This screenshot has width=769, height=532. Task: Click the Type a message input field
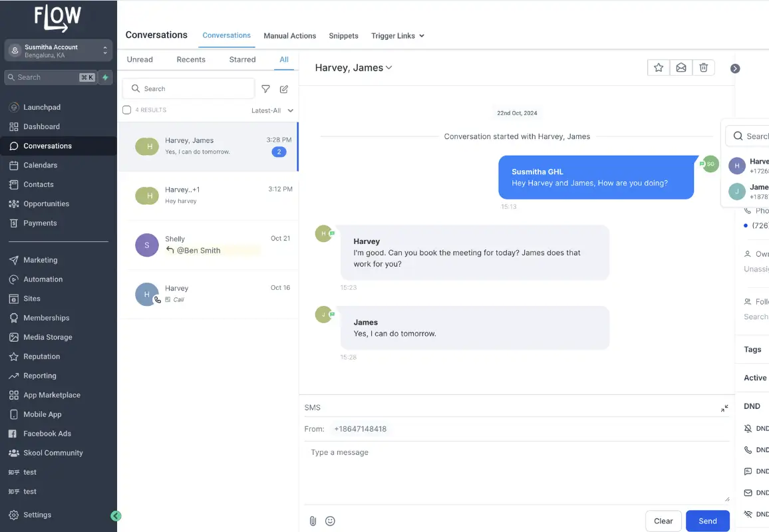pyautogui.click(x=466, y=452)
